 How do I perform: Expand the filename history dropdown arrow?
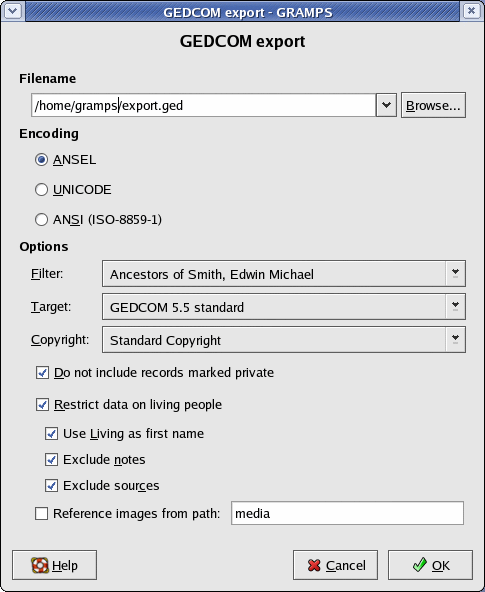[386, 105]
